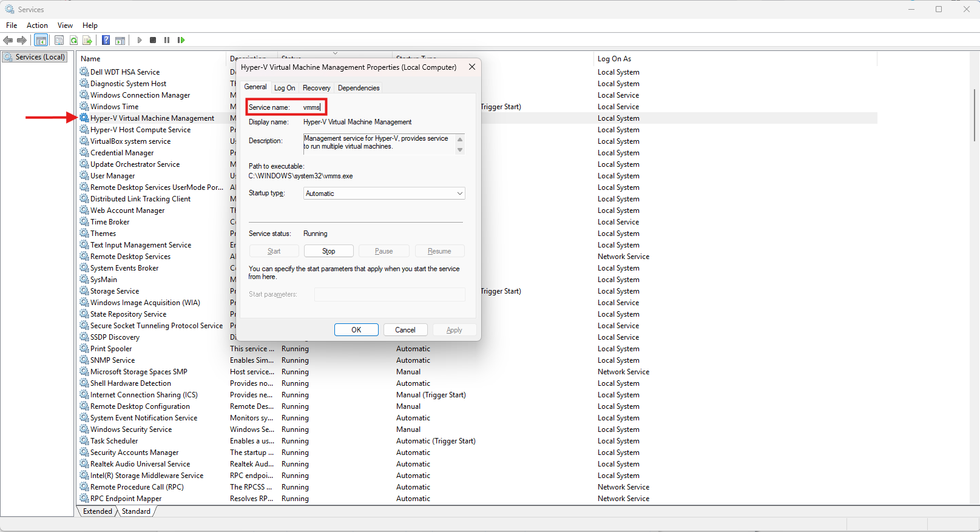The width and height of the screenshot is (980, 532).
Task: Click the OK button
Action: click(356, 330)
